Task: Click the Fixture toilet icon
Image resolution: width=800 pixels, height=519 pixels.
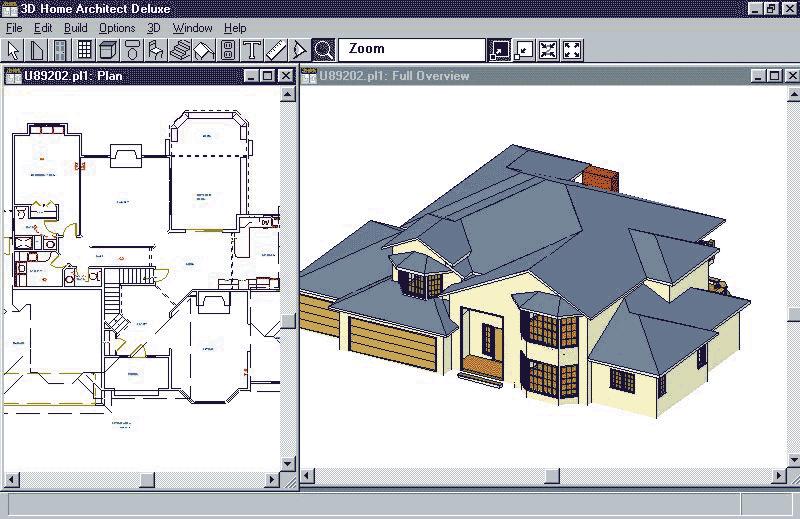Action: point(132,49)
